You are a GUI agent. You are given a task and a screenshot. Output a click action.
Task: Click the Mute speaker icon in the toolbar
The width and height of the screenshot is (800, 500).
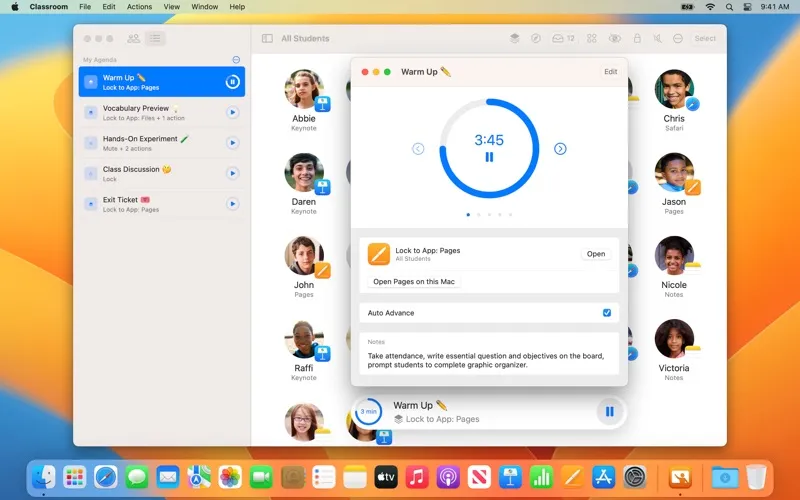click(x=658, y=38)
